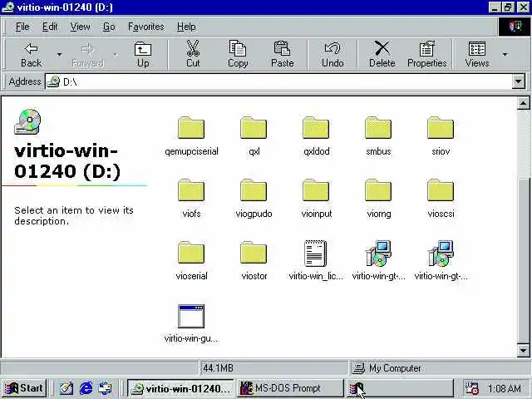
Task: Select the virtio-win_lic... text file
Action: coord(316,261)
